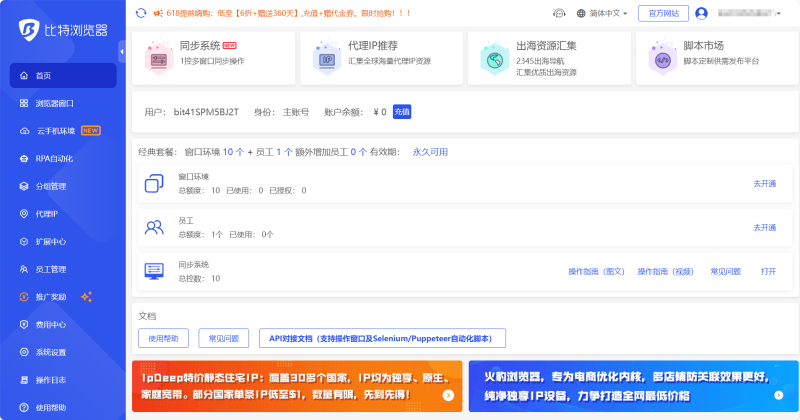Click the log icon beside 操作日志
800x420 pixels.
click(24, 380)
